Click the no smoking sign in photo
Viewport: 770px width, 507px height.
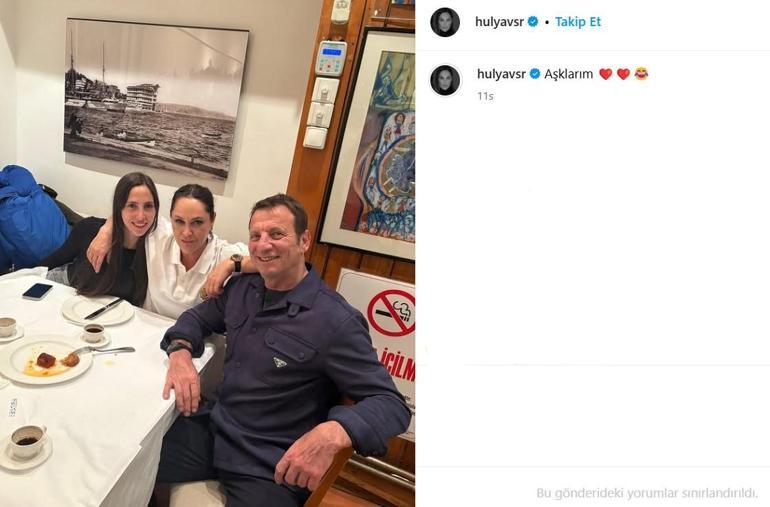[x=391, y=312]
